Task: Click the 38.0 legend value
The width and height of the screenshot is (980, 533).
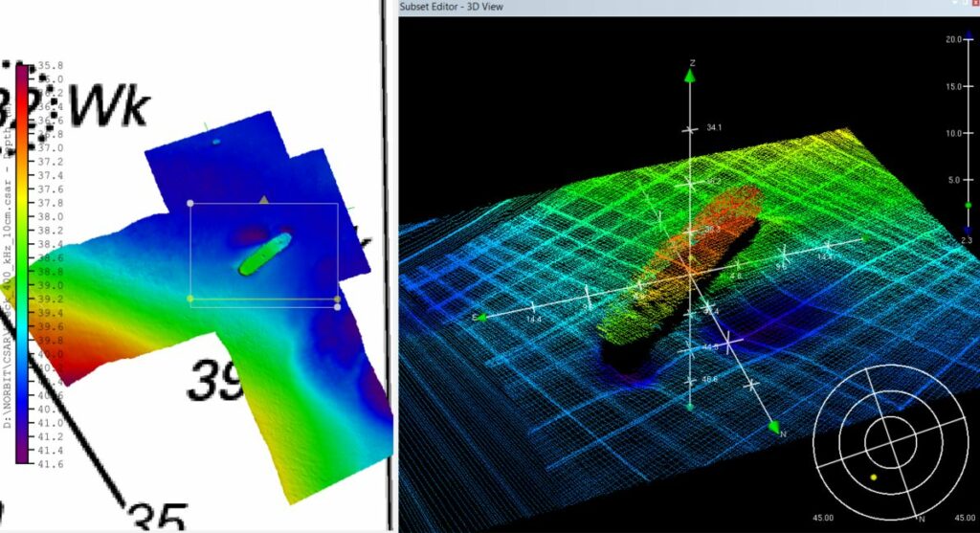Action: (x=51, y=216)
